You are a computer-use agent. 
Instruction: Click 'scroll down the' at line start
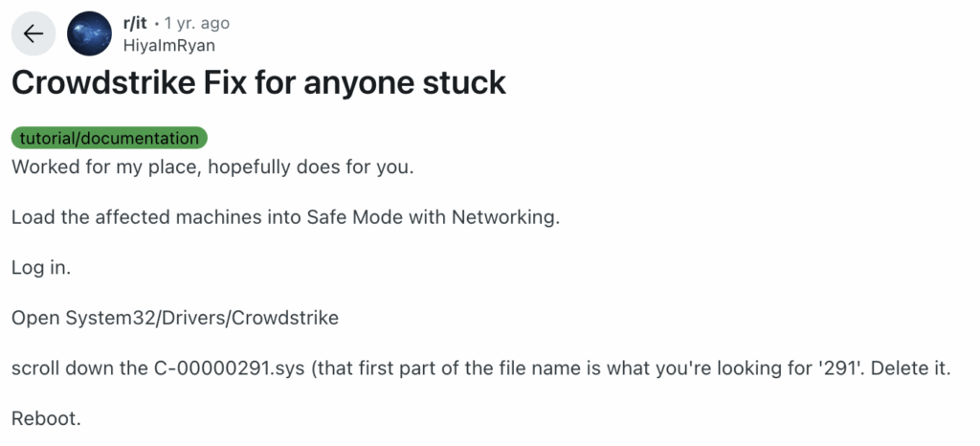[x=67, y=368]
